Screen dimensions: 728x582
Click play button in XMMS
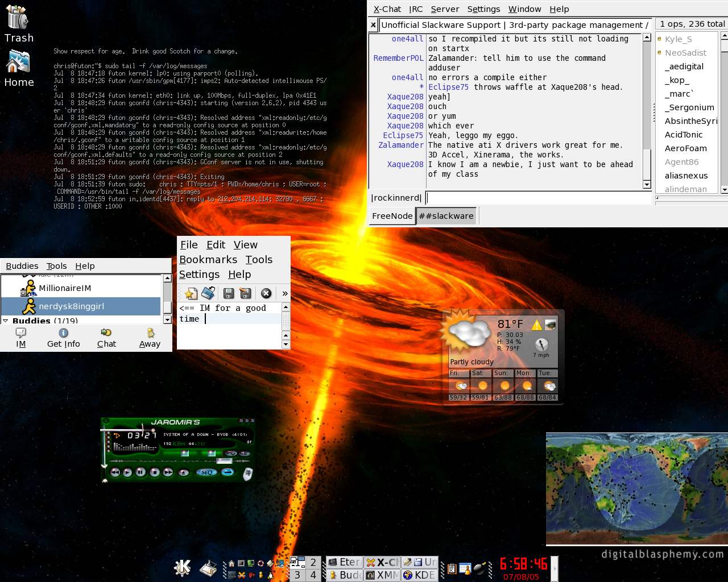point(127,472)
